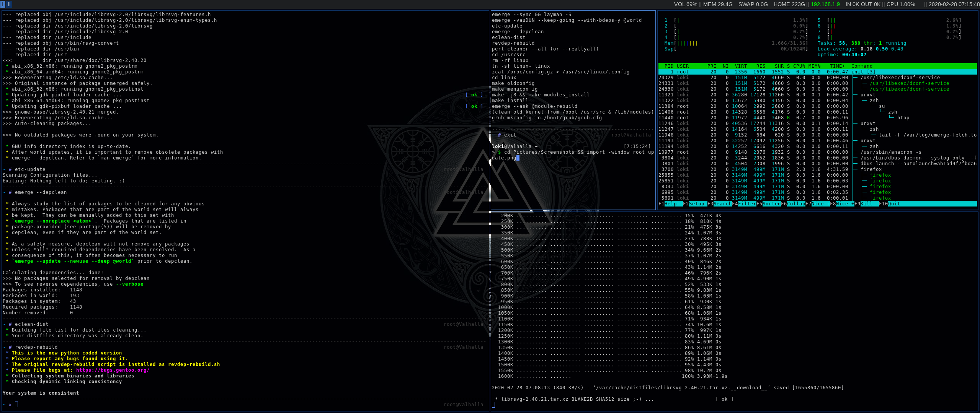Focus the cursor after 'date.png' in loki terminal

[x=518, y=158]
